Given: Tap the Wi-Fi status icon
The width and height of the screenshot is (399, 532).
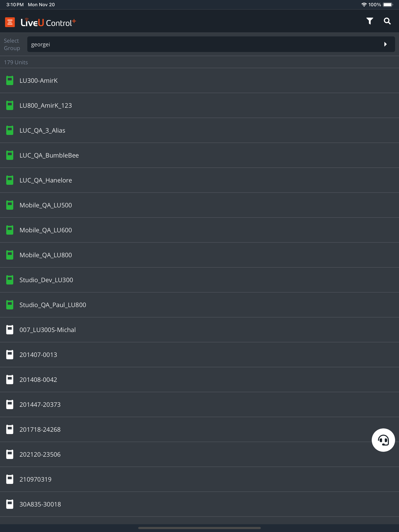Looking at the screenshot, I should click(x=364, y=4).
